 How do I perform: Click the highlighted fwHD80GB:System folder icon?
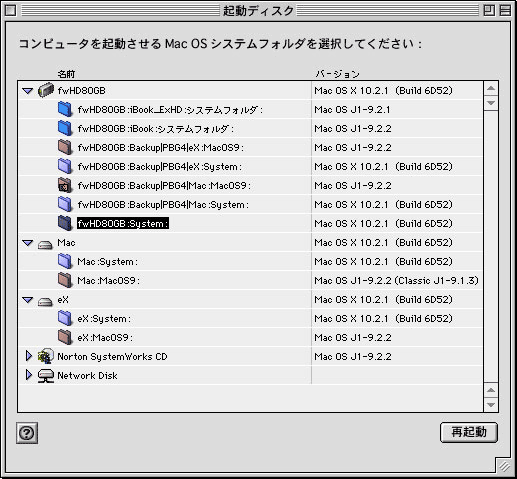[65, 223]
